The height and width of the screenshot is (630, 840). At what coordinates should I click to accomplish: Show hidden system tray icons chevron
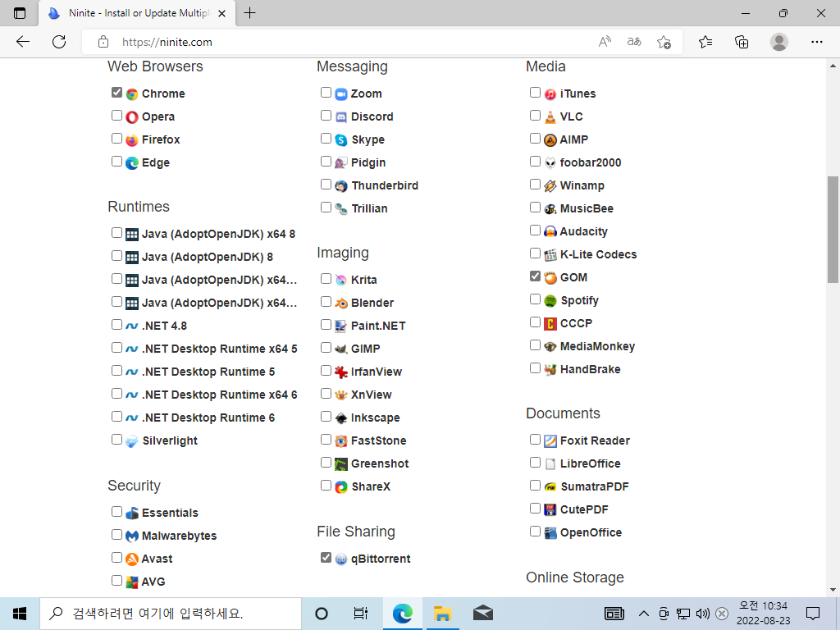point(644,614)
